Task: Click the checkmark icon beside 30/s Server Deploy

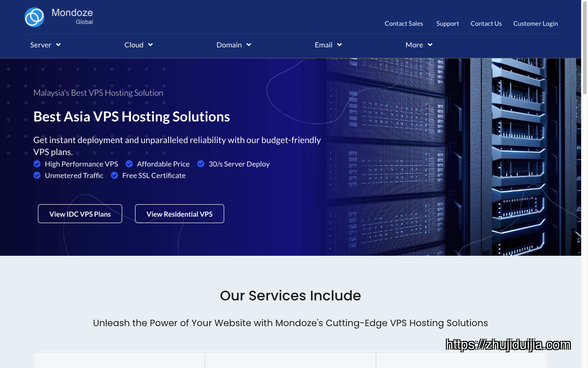Action: 201,164
